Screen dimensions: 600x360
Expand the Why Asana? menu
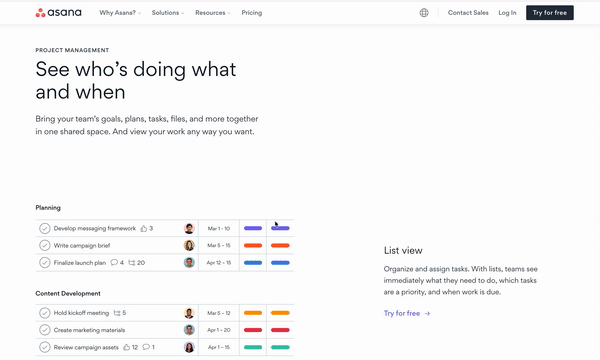click(120, 13)
